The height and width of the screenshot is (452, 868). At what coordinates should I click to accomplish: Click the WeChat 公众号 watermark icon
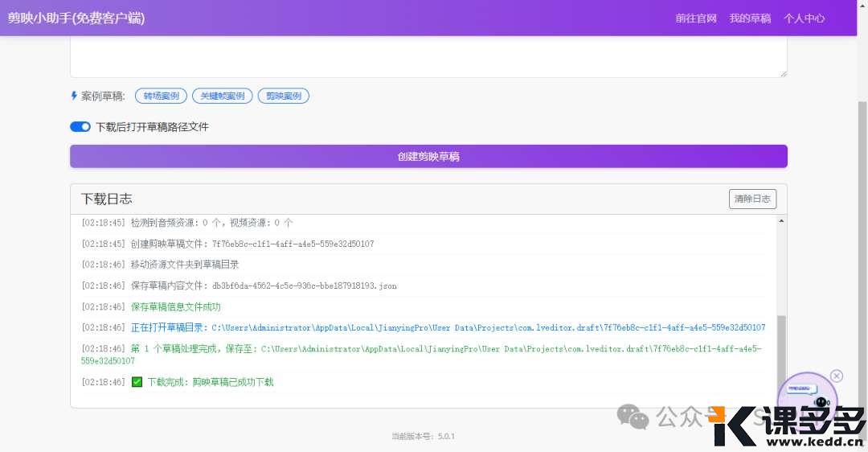[x=633, y=416]
